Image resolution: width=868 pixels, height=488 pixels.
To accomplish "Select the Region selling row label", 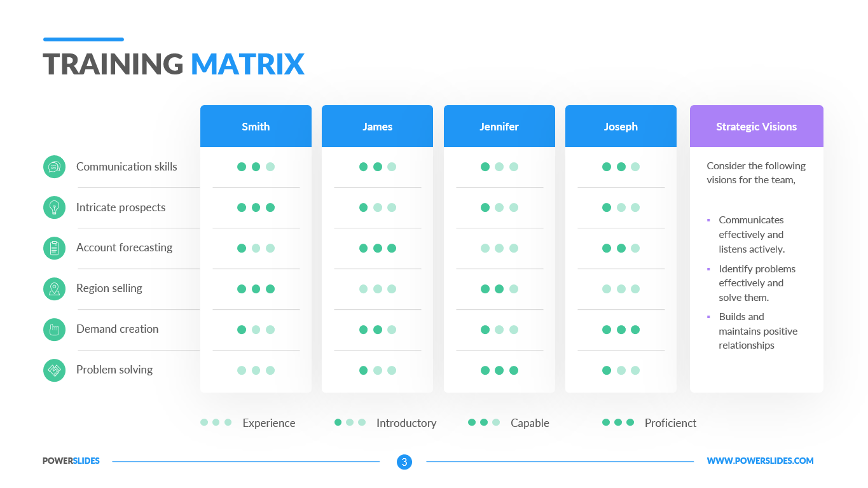I will pyautogui.click(x=109, y=288).
